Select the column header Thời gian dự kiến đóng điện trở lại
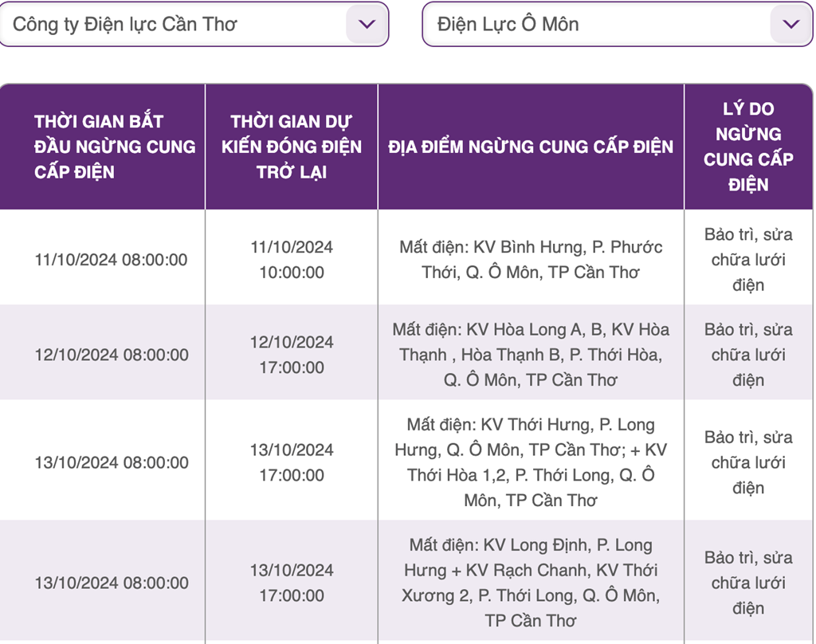 tap(292, 147)
